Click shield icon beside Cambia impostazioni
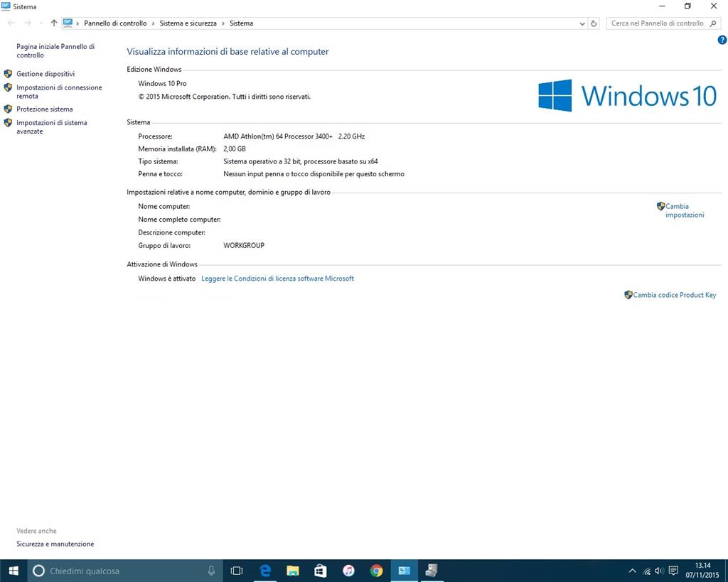Image resolution: width=728 pixels, height=582 pixels. coord(660,206)
